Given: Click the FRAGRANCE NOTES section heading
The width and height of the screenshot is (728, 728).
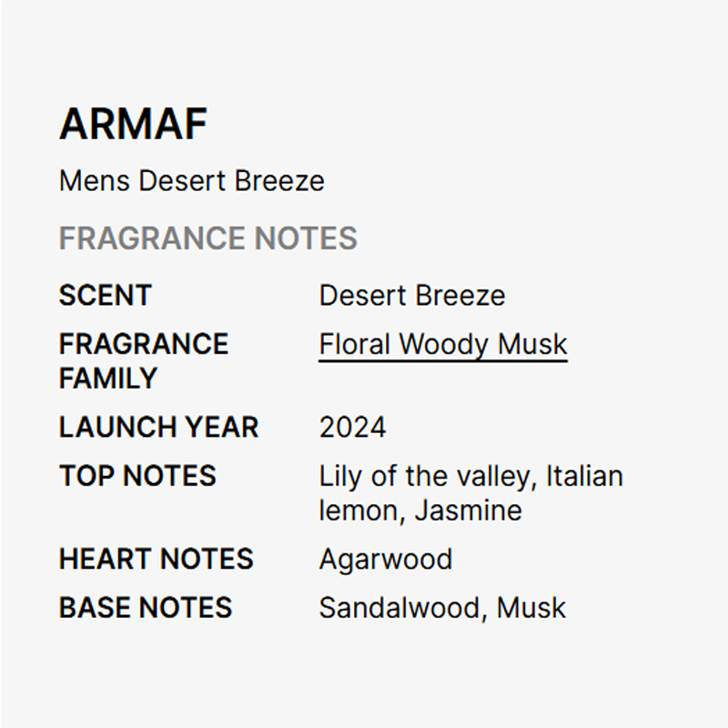Looking at the screenshot, I should coord(207,238).
